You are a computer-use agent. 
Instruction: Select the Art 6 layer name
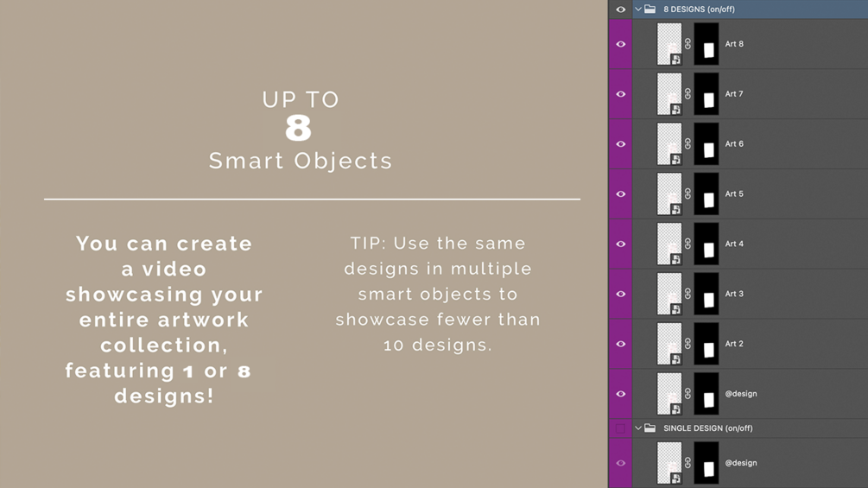pyautogui.click(x=734, y=144)
